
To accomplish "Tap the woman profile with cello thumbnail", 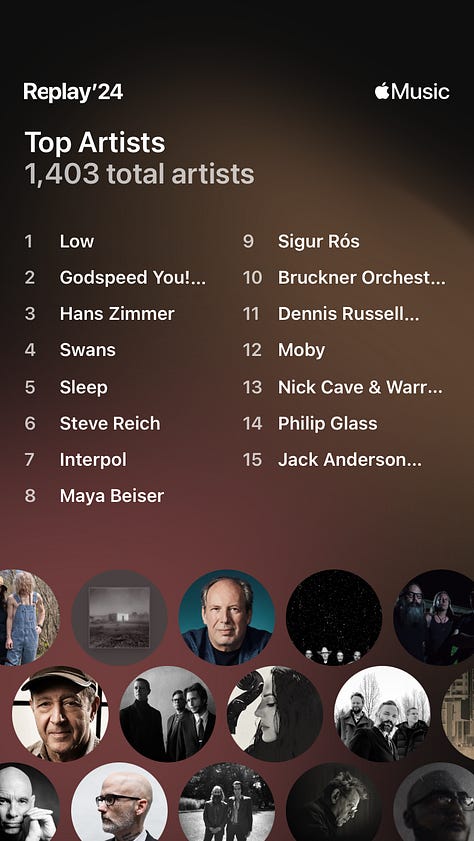I will pos(275,714).
